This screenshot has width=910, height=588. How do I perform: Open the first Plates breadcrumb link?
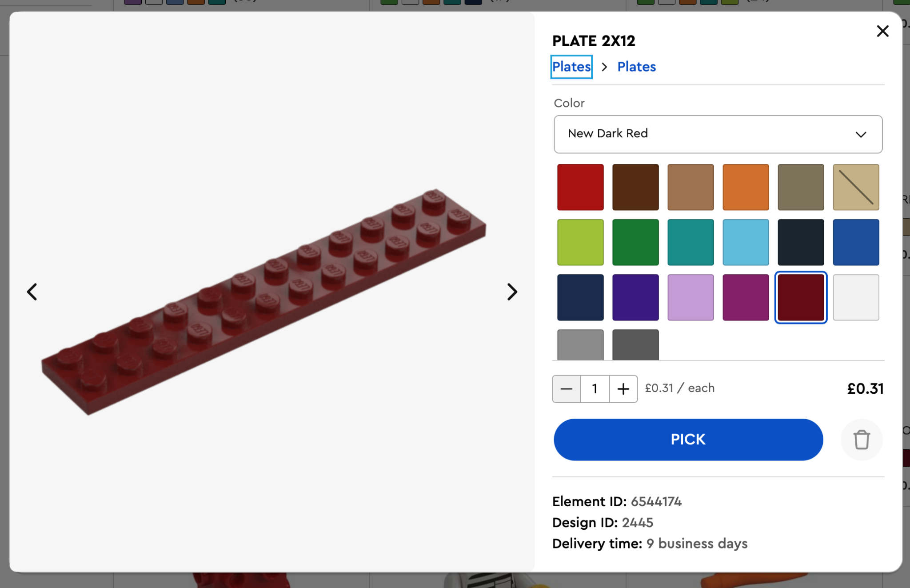pos(571,67)
